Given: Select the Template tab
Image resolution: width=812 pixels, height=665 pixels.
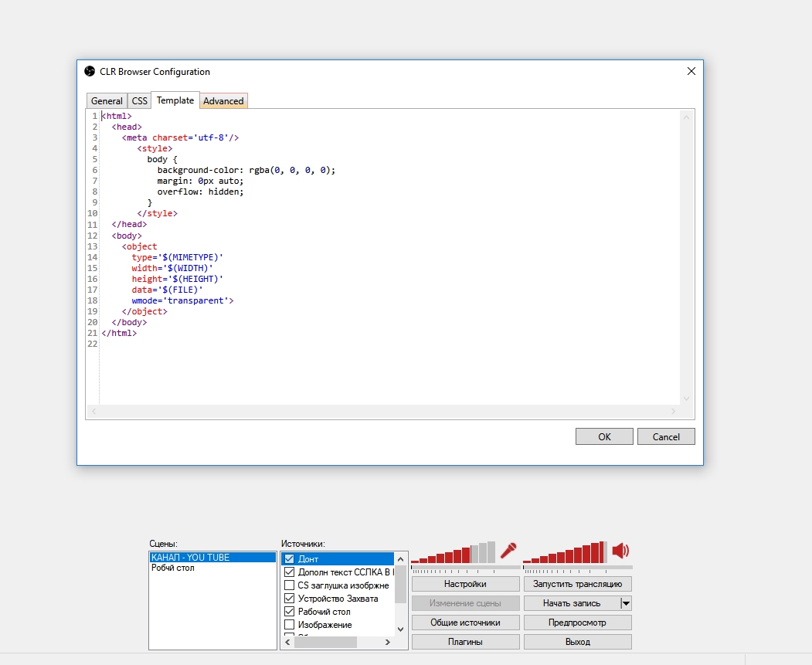Looking at the screenshot, I should click(x=175, y=100).
